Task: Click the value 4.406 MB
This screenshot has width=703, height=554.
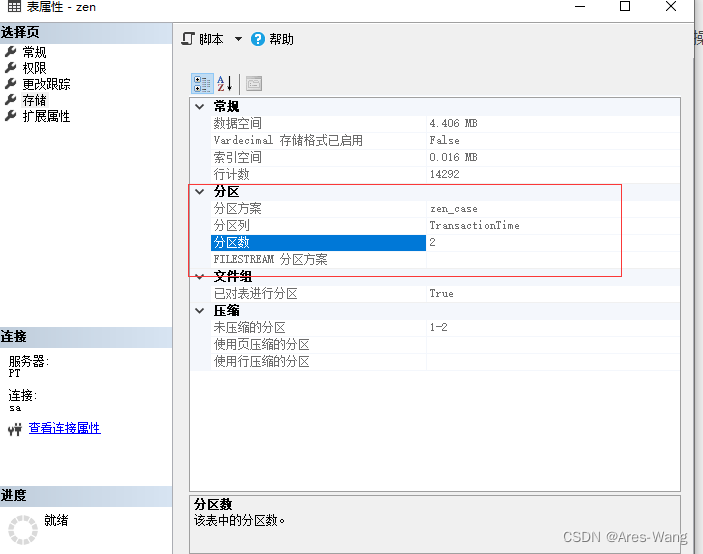Action: (453, 123)
